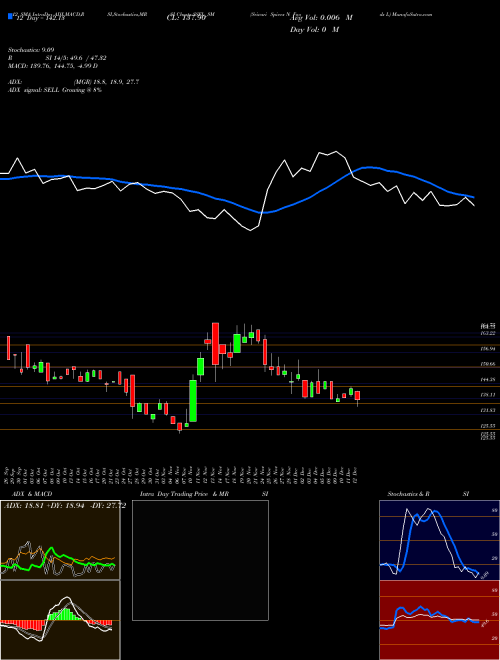Click the 'SI 14/3: 49.6 / 47.32' reading

click(x=76, y=58)
